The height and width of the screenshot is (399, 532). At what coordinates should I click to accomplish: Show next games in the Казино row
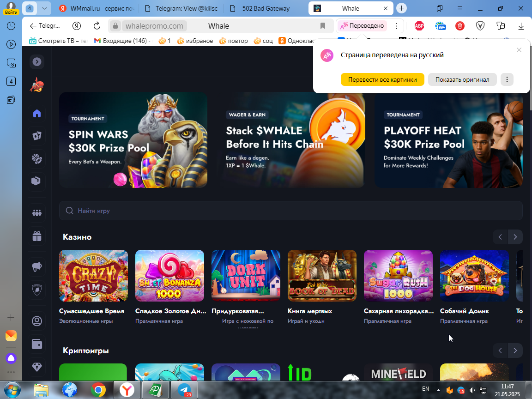pos(515,237)
